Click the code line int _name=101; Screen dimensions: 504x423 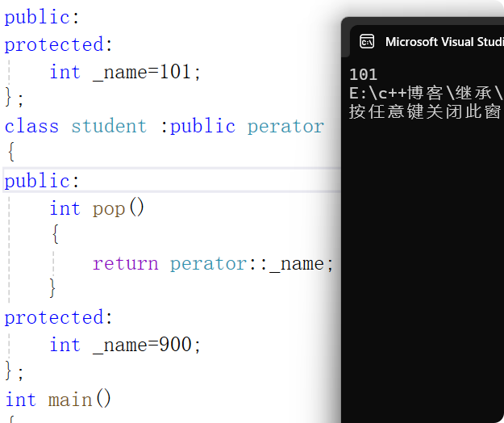(125, 72)
